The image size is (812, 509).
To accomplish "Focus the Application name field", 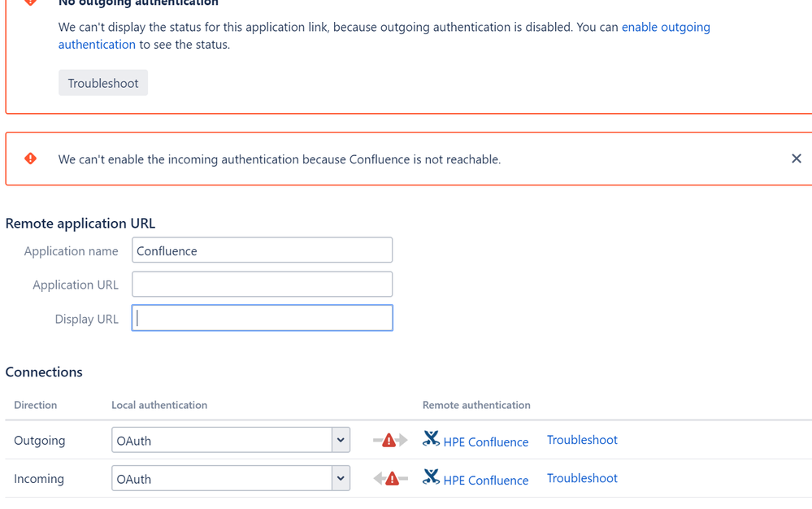I will tap(262, 250).
